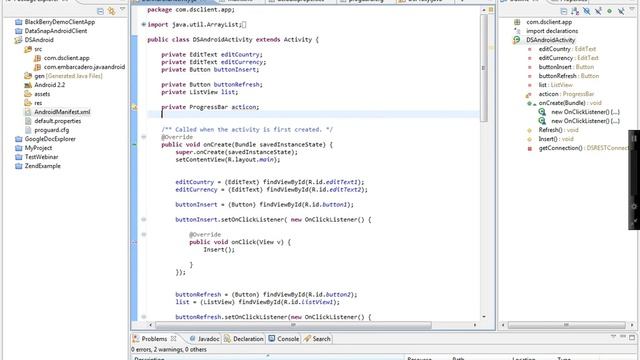The image size is (640, 360).
Task: Open com.embarcadero.javaandroid package
Action: click(x=84, y=67)
